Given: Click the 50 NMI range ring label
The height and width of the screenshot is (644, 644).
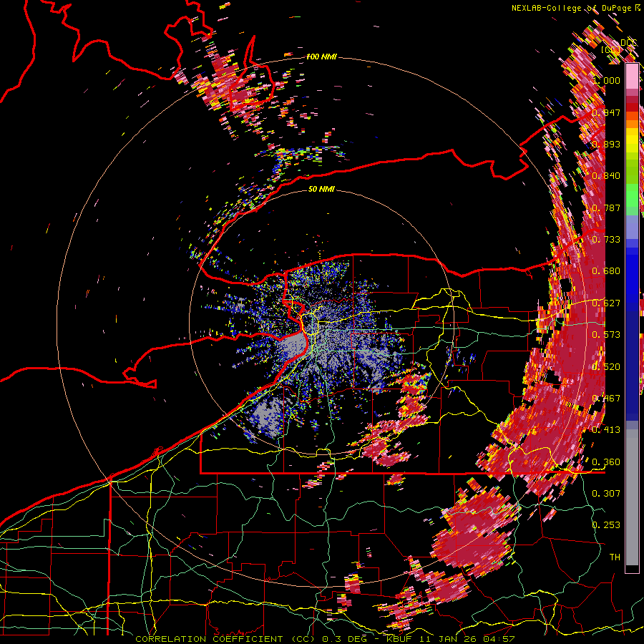Looking at the screenshot, I should [x=321, y=190].
